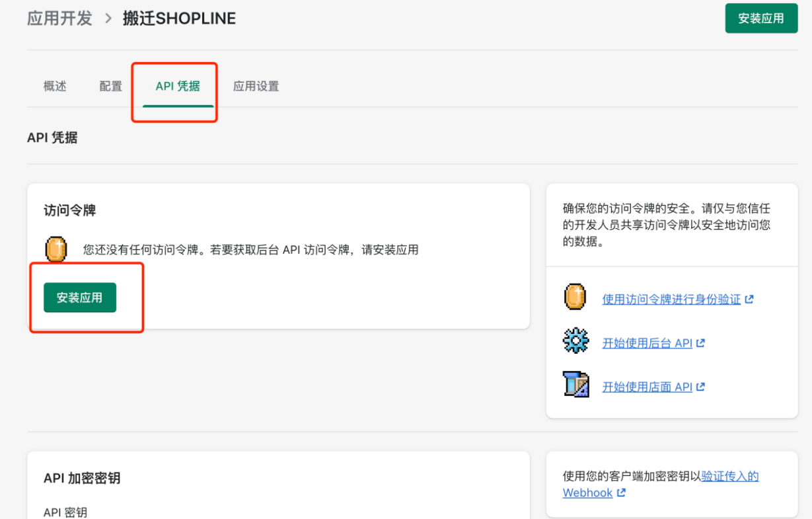Click the external-link icon after 开始使用店面 API
The image size is (812, 519).
(x=700, y=387)
